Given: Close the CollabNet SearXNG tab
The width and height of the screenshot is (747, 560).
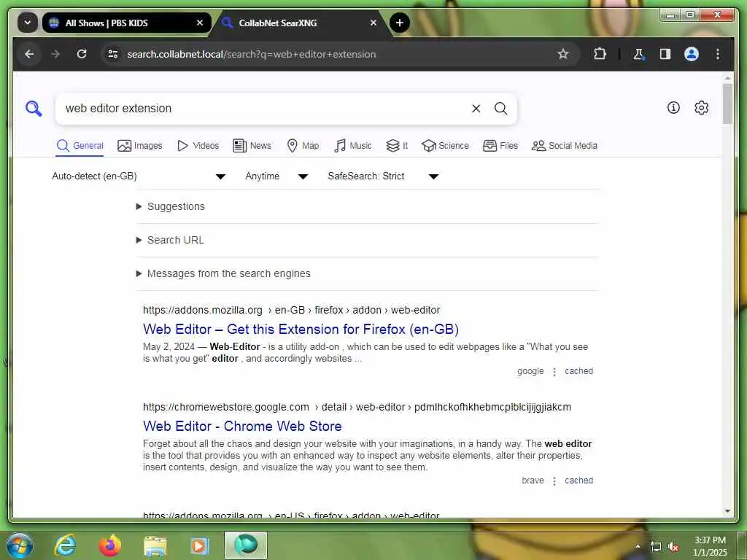Looking at the screenshot, I should pyautogui.click(x=373, y=23).
